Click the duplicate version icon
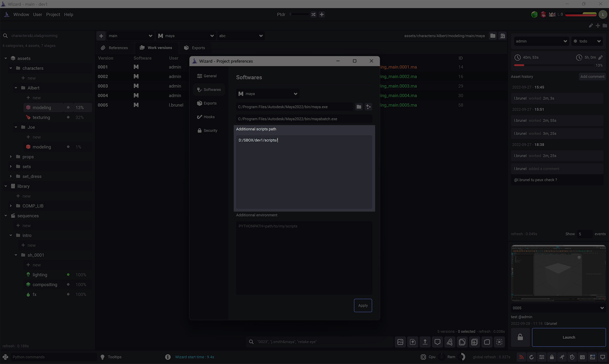609x364 pixels. (462, 342)
